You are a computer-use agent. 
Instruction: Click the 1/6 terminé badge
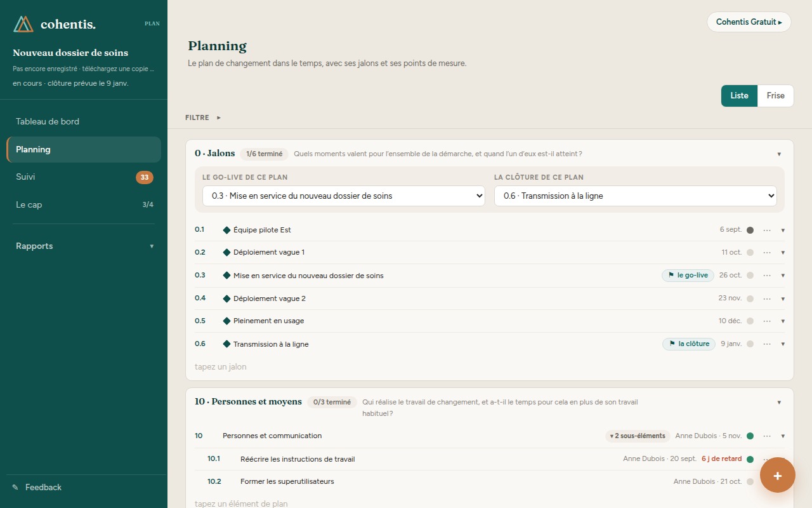[264, 154]
